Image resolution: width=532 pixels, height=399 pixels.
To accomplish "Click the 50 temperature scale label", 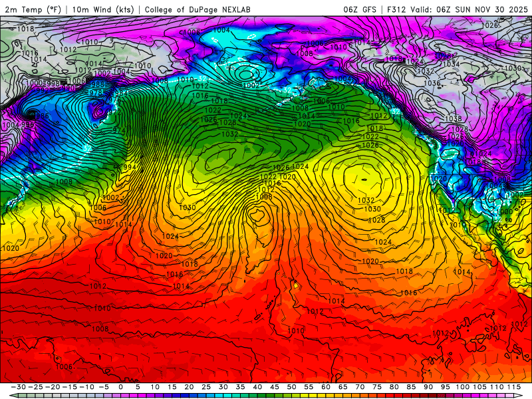I will pyautogui.click(x=291, y=387).
